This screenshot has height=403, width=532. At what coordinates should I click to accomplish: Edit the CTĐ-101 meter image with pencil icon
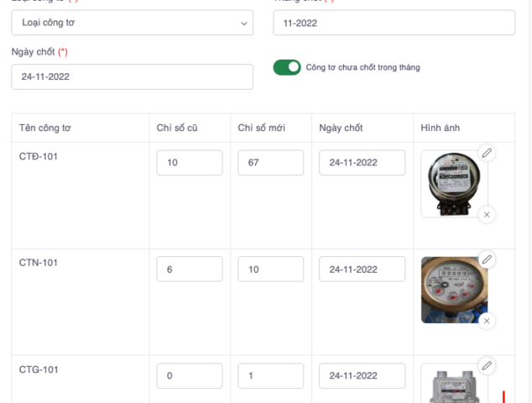coord(487,153)
